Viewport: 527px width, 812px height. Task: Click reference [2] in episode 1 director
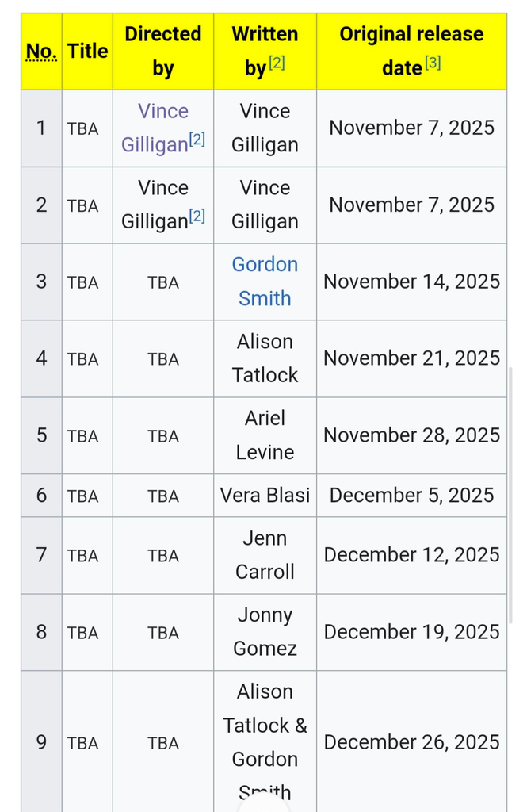click(197, 140)
